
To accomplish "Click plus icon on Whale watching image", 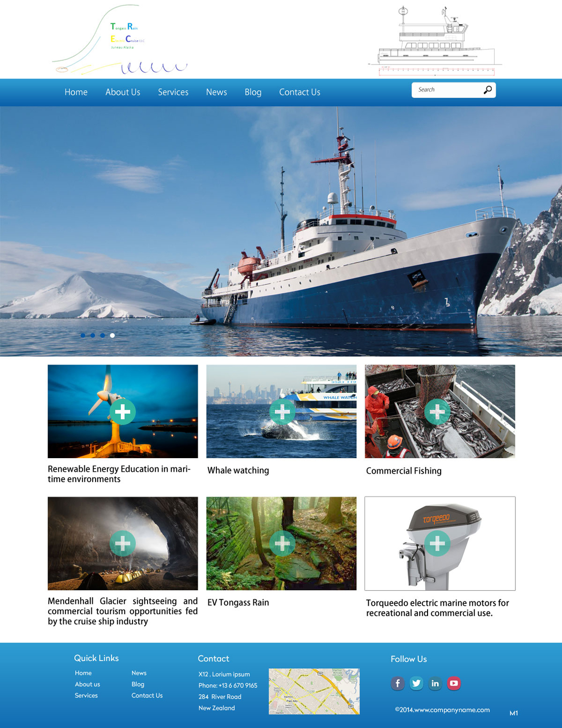I will click(282, 412).
